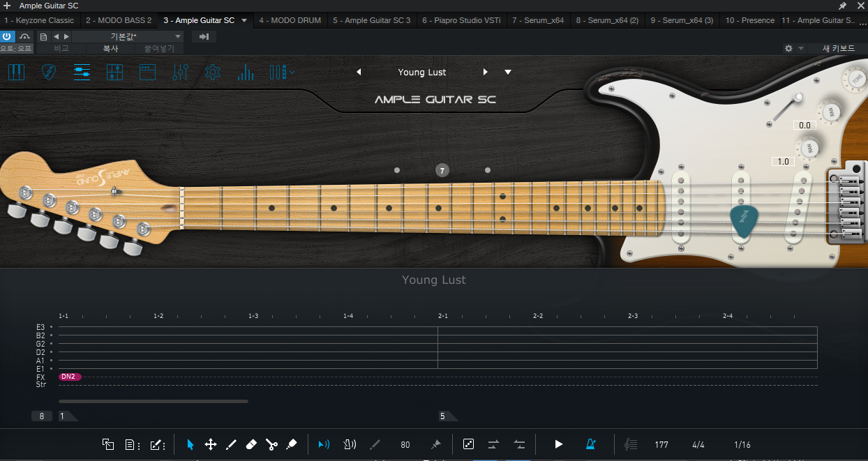Toggle 오토: 오프 automation mode

(16, 49)
